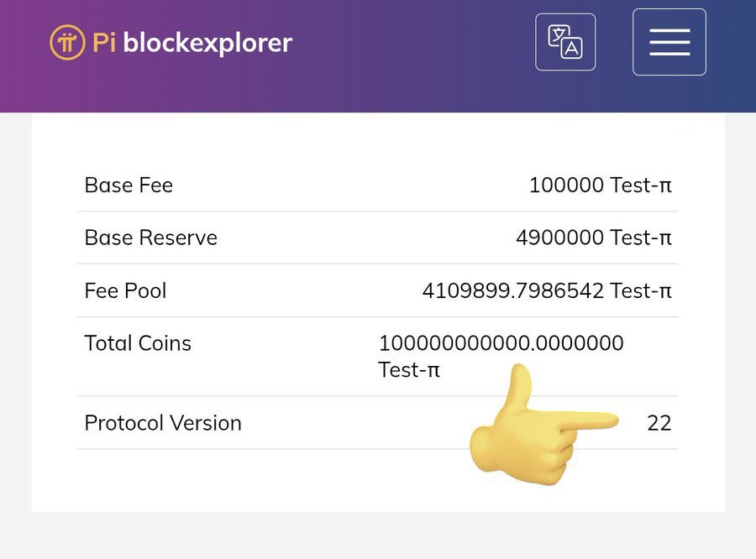This screenshot has height=559, width=756.
Task: Open the hamburger menu
Action: (x=669, y=42)
